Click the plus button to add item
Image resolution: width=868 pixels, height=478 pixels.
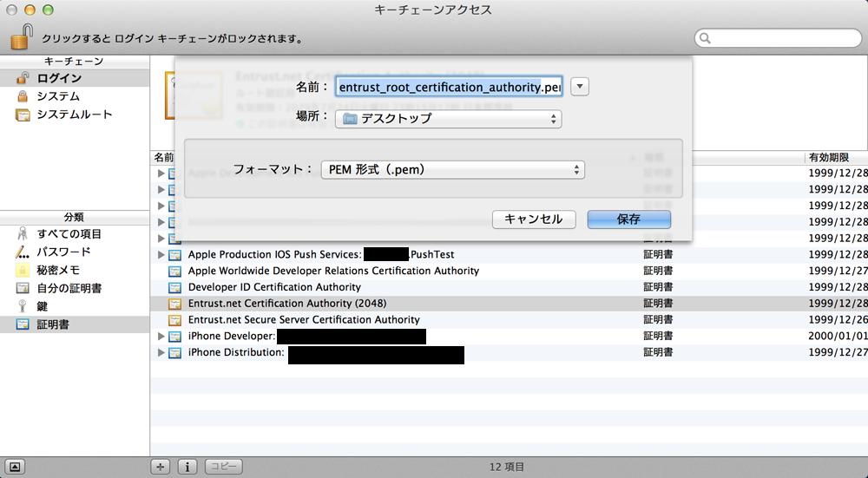tap(161, 467)
